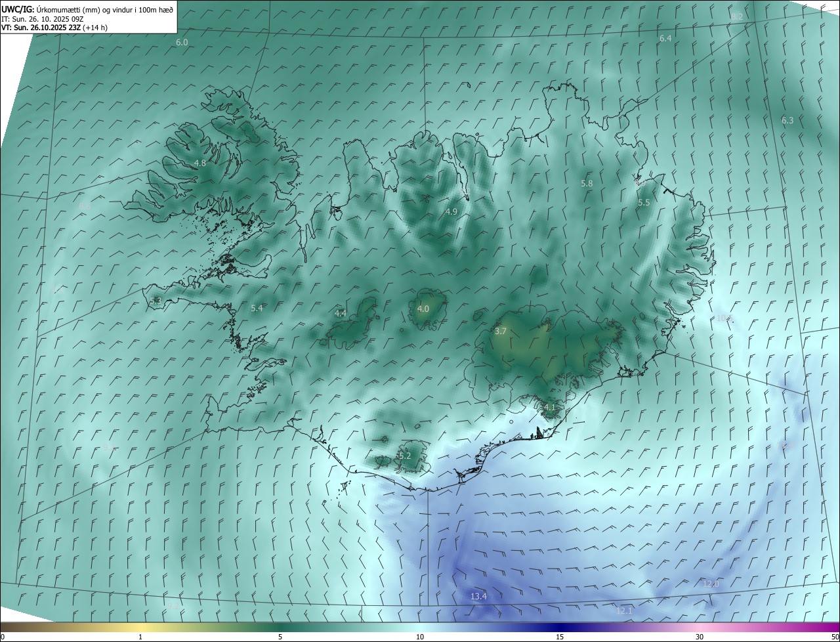Image resolution: width=840 pixels, height=642 pixels.
Task: Click the 'IT: Sun. 26. 10. 2025 09Z' line
Action: pos(43,19)
